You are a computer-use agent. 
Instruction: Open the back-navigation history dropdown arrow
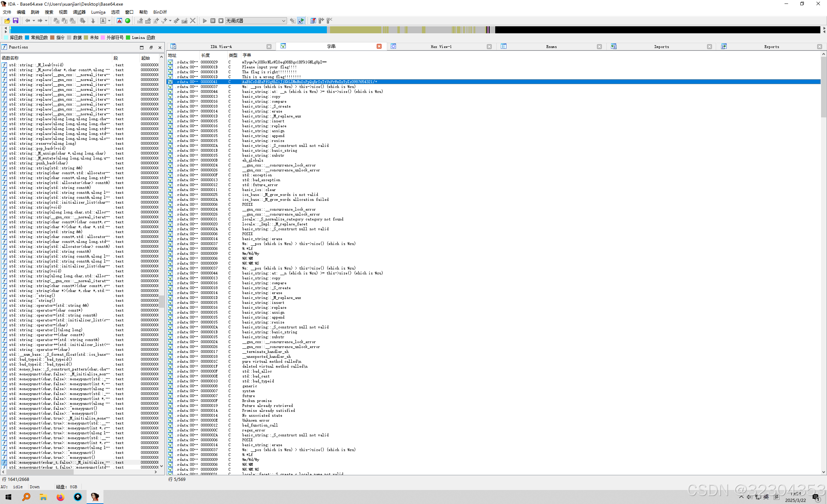(x=34, y=21)
